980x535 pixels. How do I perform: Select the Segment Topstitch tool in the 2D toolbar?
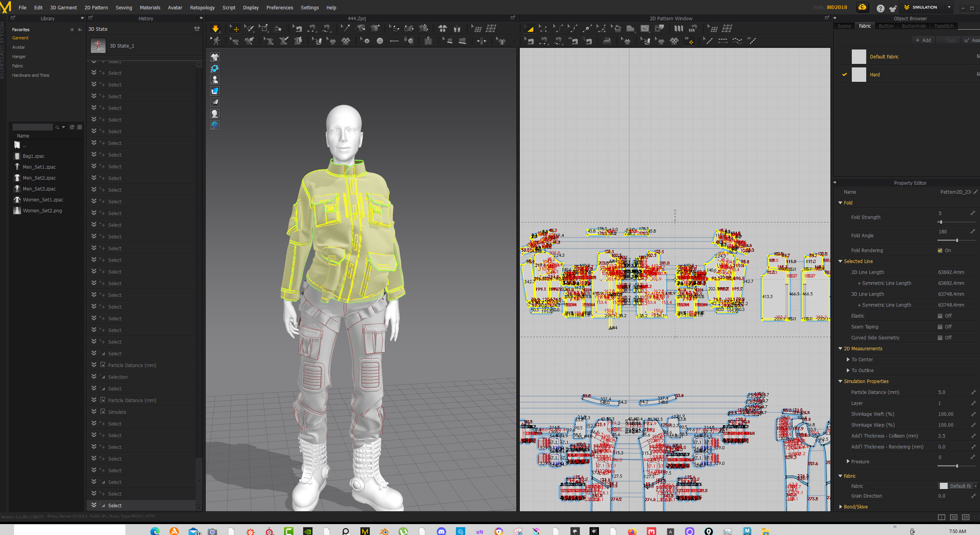722,41
